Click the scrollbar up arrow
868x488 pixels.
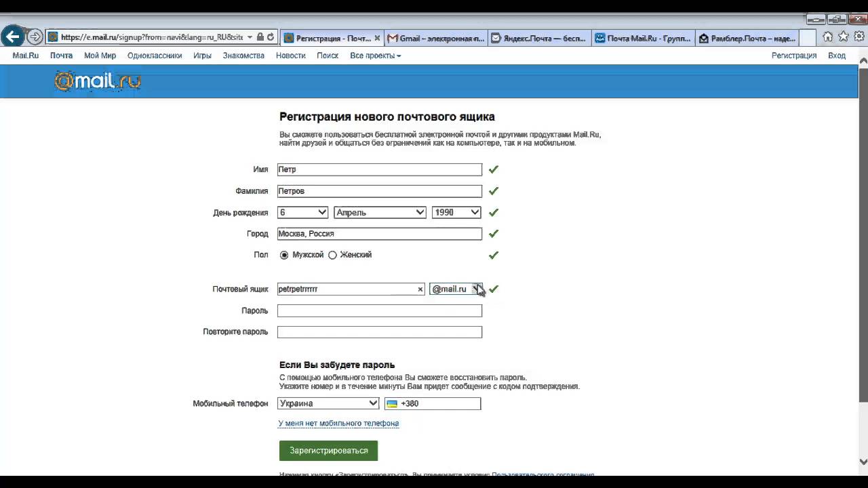tap(863, 60)
